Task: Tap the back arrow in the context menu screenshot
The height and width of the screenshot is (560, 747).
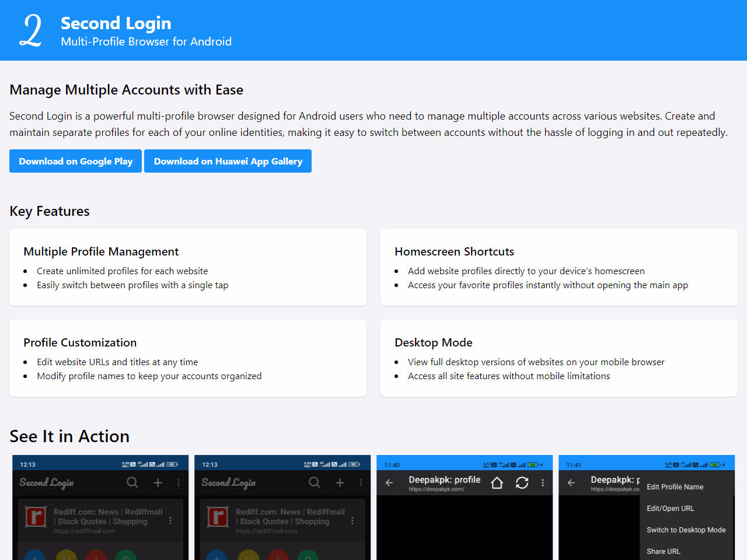Action: (x=571, y=483)
